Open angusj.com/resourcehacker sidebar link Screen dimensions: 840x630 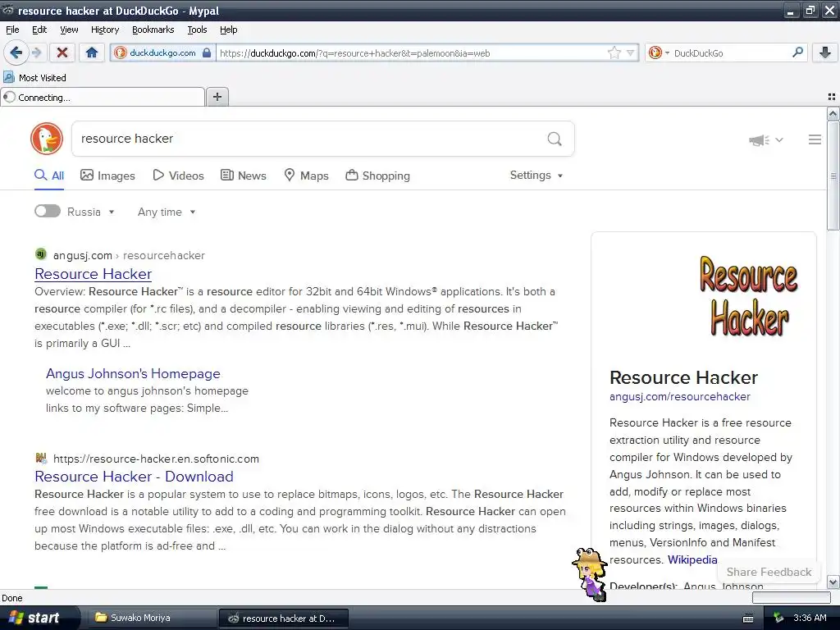pos(680,396)
